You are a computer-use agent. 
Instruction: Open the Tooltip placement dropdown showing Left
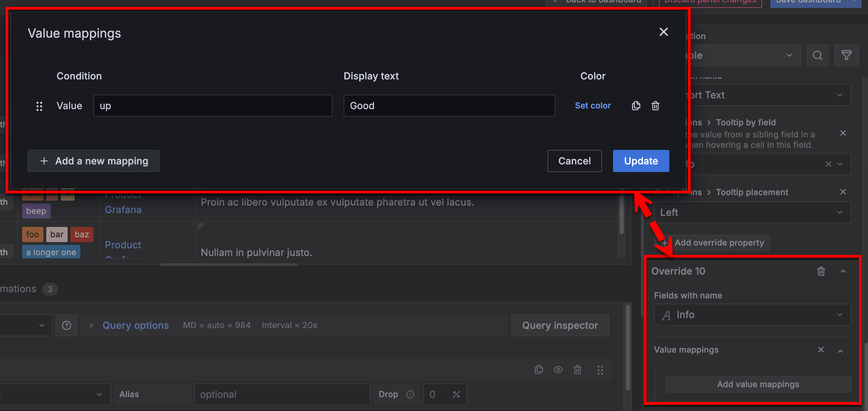point(752,212)
